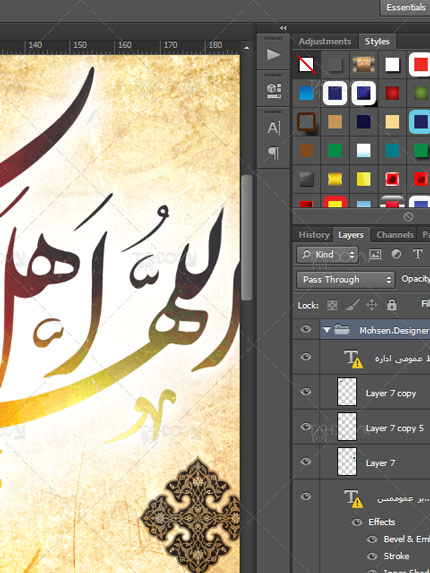Open the Kind filter dropdown
The image size is (430, 573).
(327, 254)
